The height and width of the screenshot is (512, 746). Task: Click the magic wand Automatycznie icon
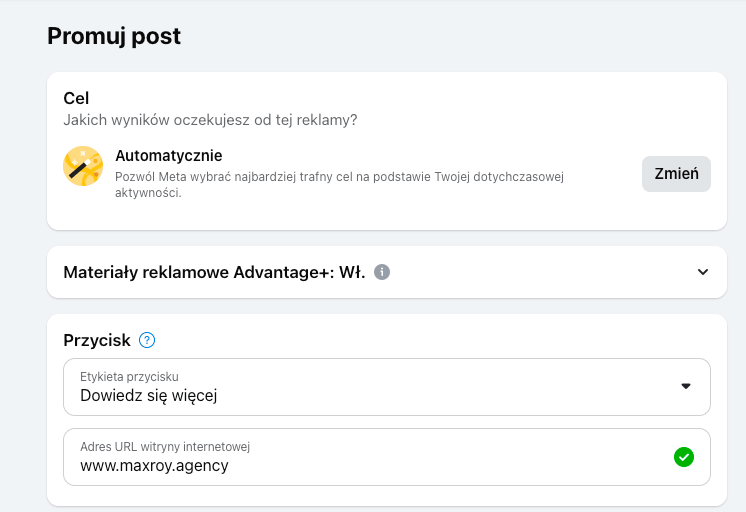[83, 166]
